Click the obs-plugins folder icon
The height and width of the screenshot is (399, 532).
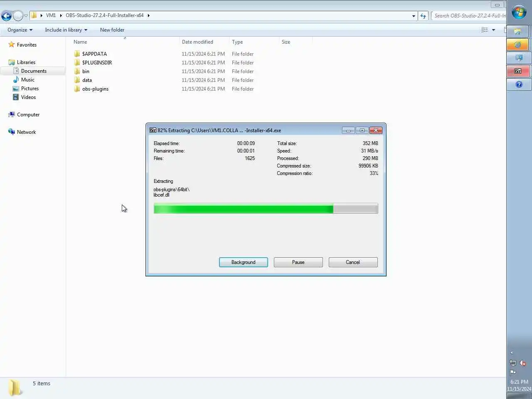coord(77,89)
